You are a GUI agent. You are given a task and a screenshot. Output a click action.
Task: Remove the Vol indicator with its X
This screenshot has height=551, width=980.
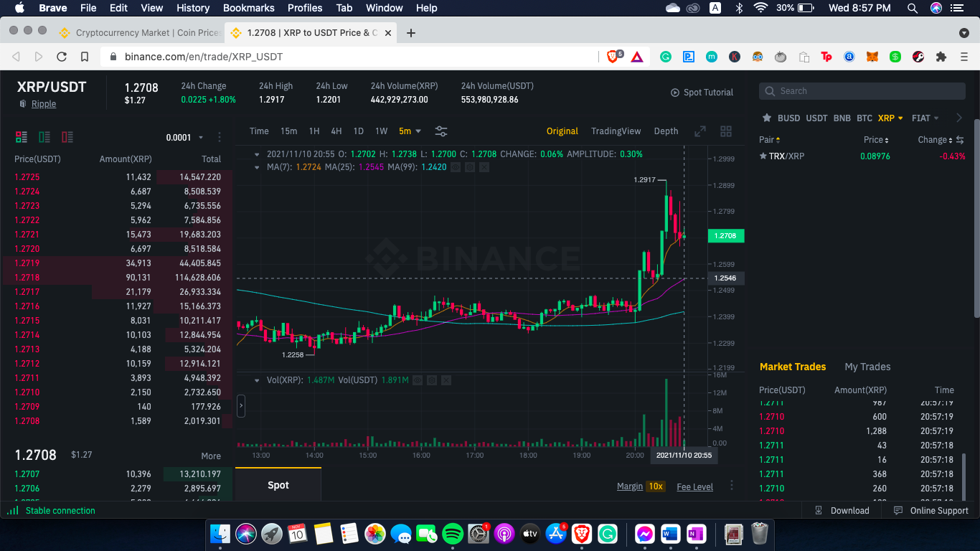pyautogui.click(x=446, y=380)
